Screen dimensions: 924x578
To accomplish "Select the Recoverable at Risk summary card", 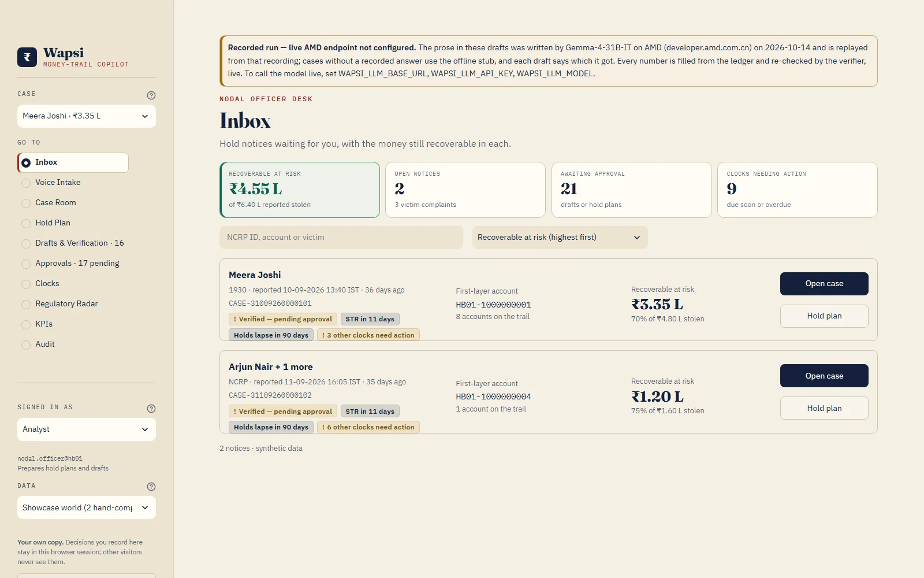I will click(300, 190).
